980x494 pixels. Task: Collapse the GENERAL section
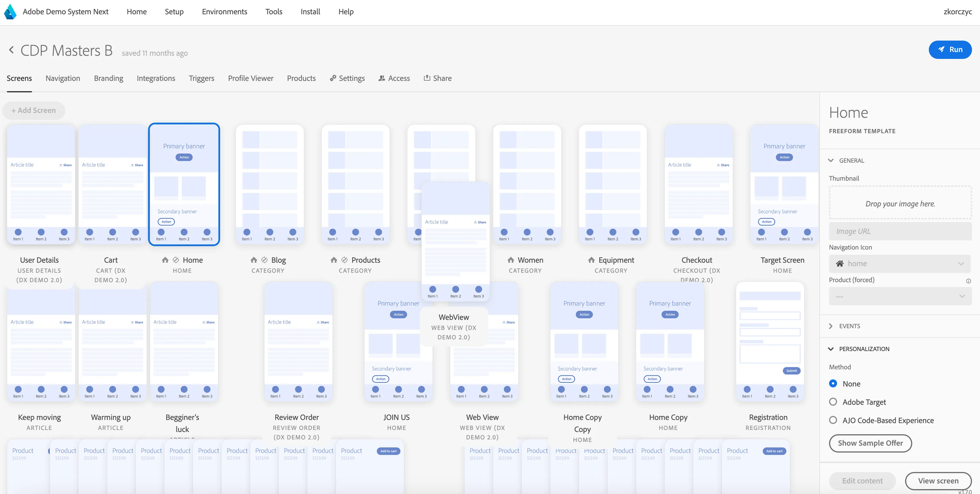pos(831,160)
